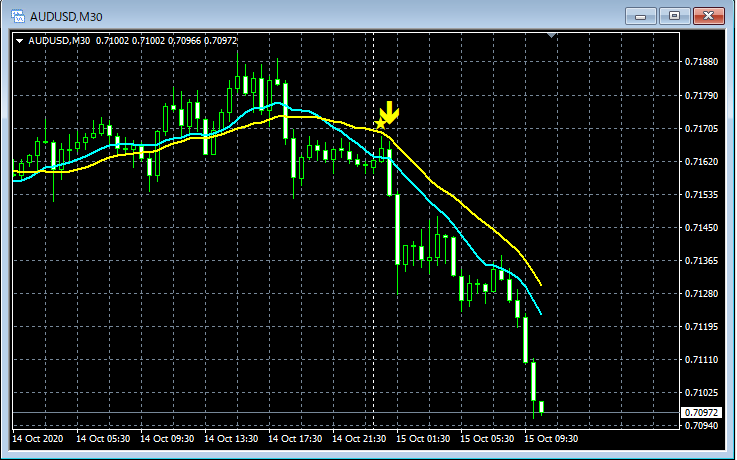
Task: Click the price scale value 0.71110
Action: click(x=701, y=359)
